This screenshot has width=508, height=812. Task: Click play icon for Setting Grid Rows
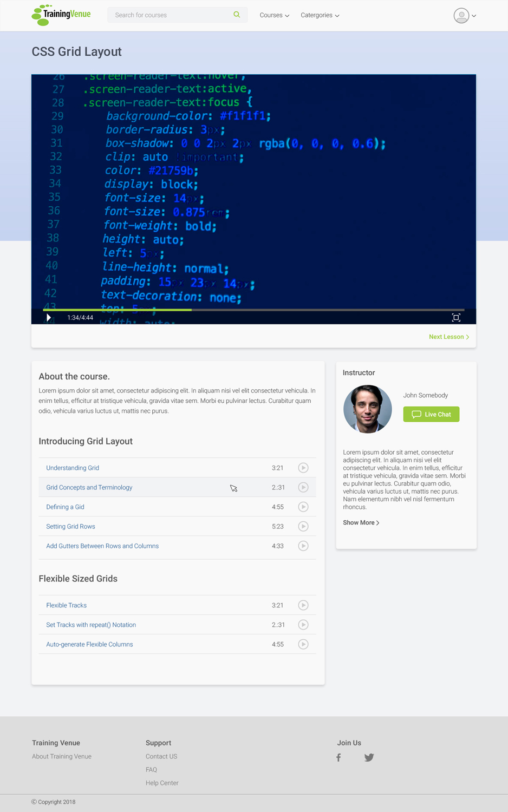pyautogui.click(x=303, y=526)
